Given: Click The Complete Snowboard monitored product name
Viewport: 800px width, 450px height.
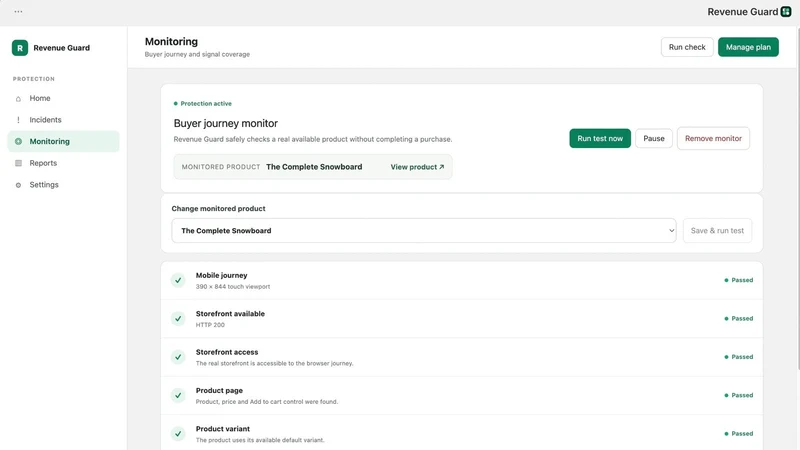Looking at the screenshot, I should [314, 167].
